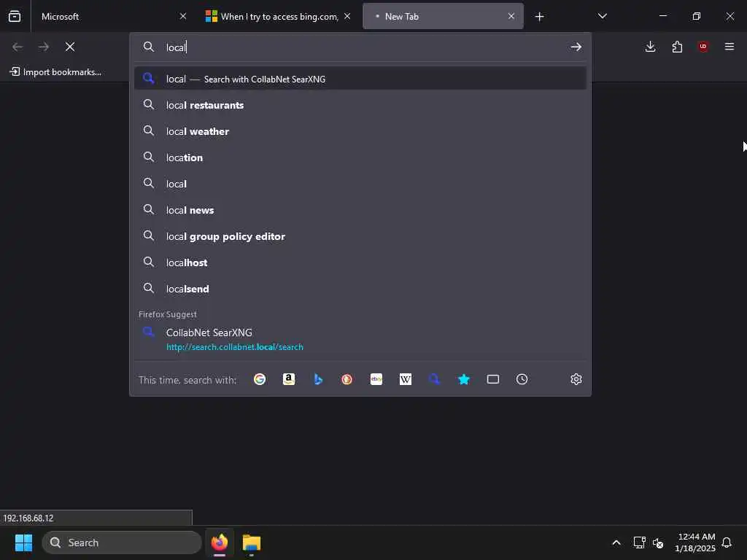747x560 pixels.
Task: Close the Microsoft tab
Action: [x=183, y=16]
